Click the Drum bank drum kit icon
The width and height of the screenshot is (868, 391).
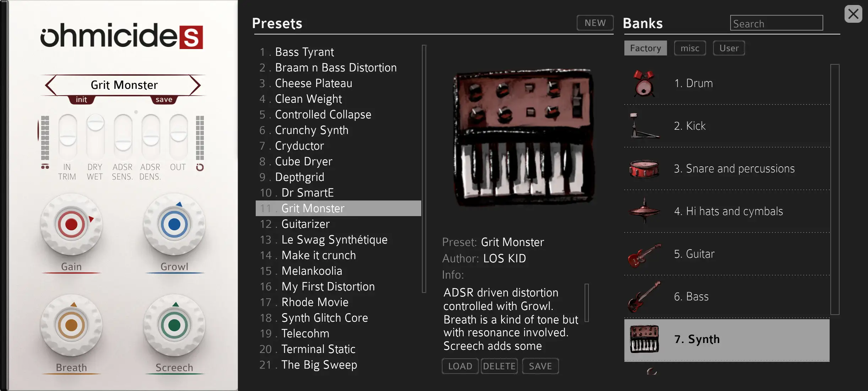tap(644, 84)
